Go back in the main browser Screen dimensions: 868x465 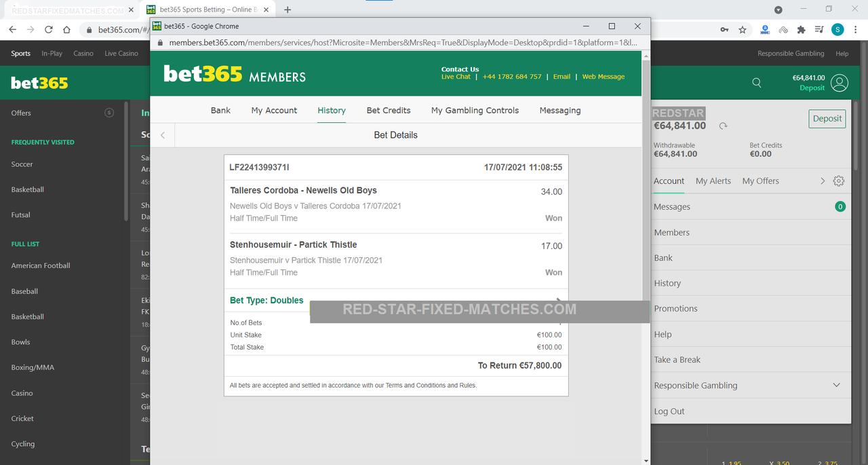[12, 30]
